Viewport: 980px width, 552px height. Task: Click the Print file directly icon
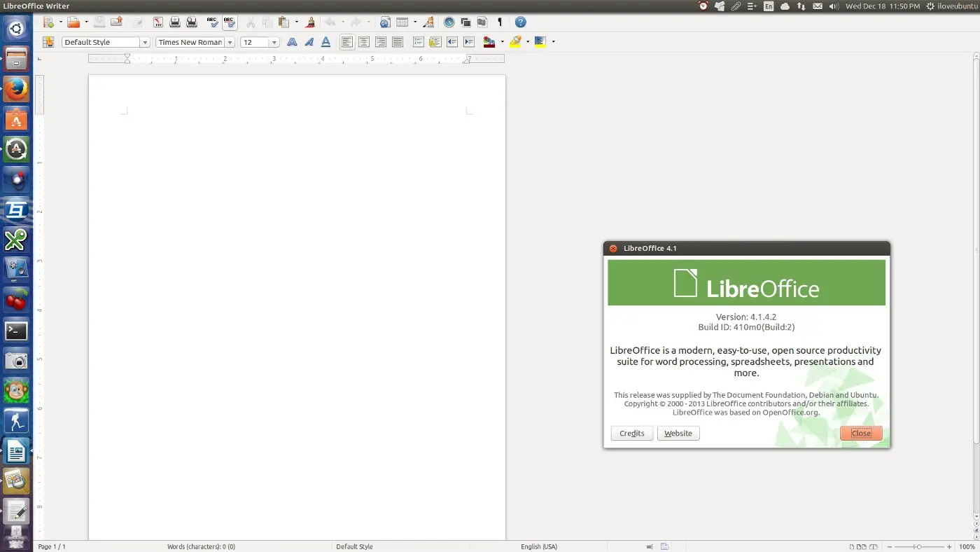(x=175, y=22)
